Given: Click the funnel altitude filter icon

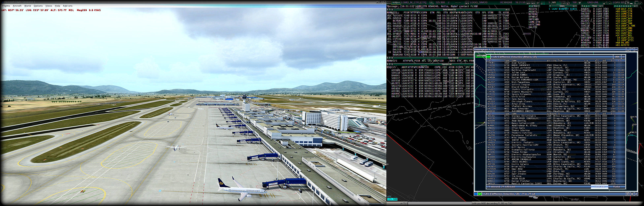Looking at the screenshot, I should point(580,2).
